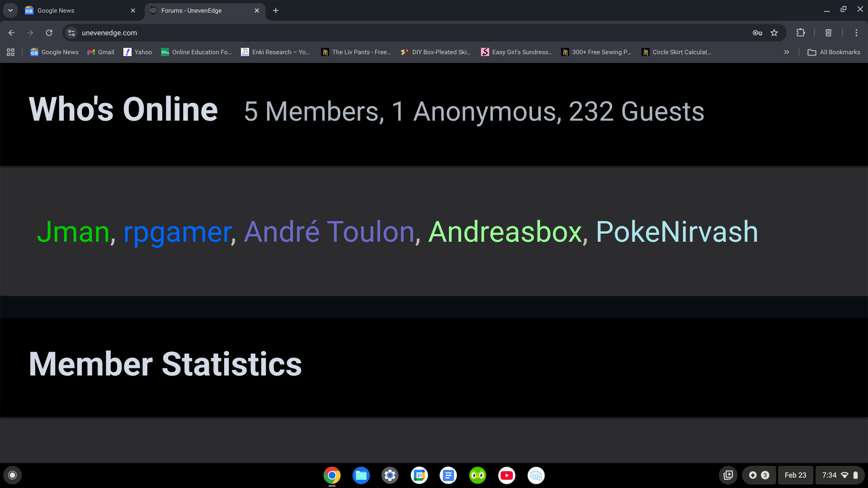Open site information icon in address bar
The height and width of the screenshot is (488, 868).
click(x=71, y=33)
